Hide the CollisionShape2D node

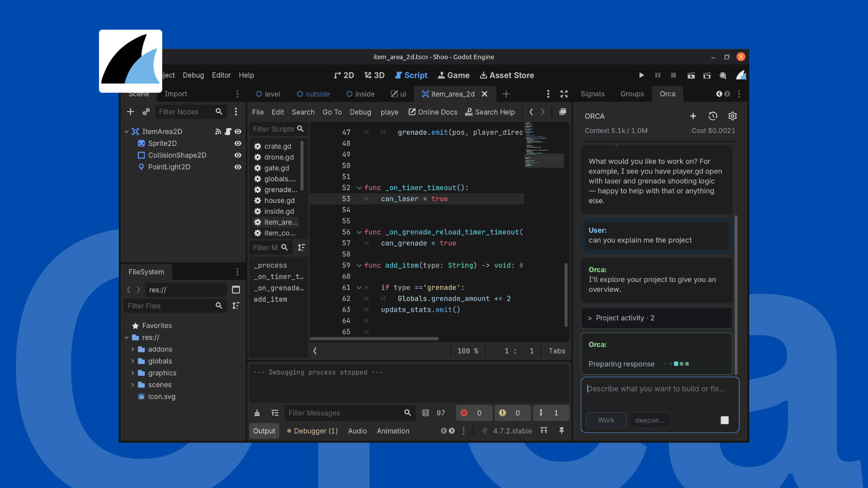pos(238,155)
